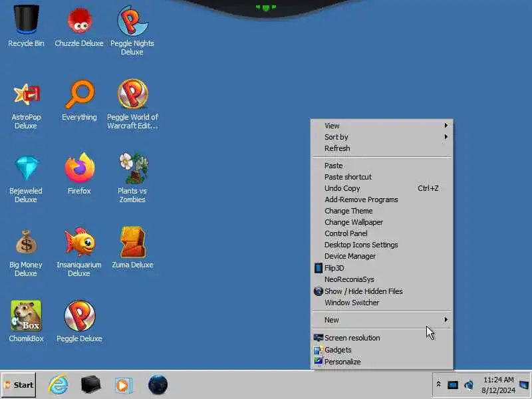Image resolution: width=532 pixels, height=399 pixels.
Task: Select Peggle World of Warcraft Edition icon
Action: coord(132,104)
